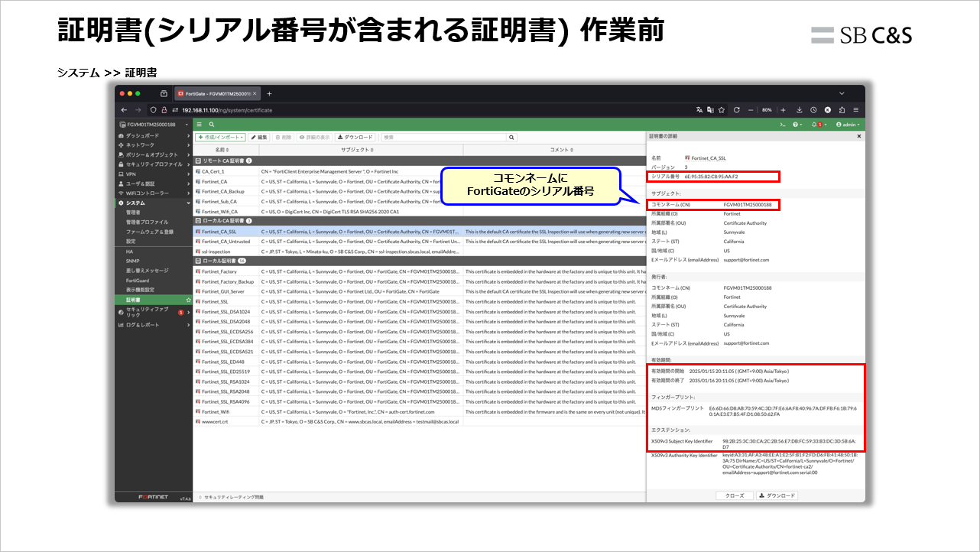Open the help question-mark menu
980x552 pixels.
pyautogui.click(x=797, y=124)
